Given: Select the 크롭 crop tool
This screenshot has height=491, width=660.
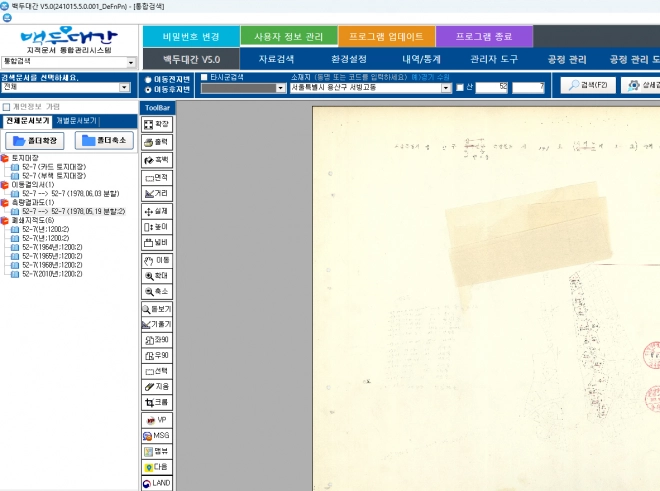Looking at the screenshot, I should [156, 401].
